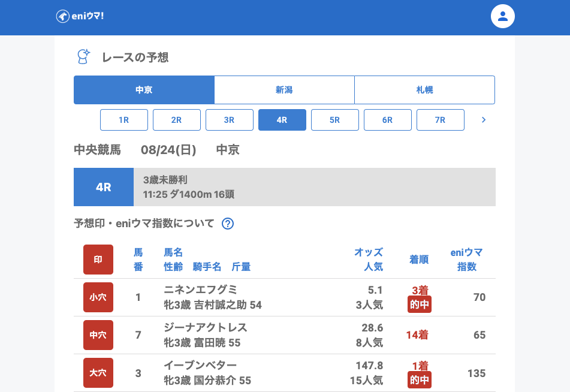Viewport: 570px width, 392px height.
Task: Select the 中京 racecourse tab
Action: click(144, 90)
